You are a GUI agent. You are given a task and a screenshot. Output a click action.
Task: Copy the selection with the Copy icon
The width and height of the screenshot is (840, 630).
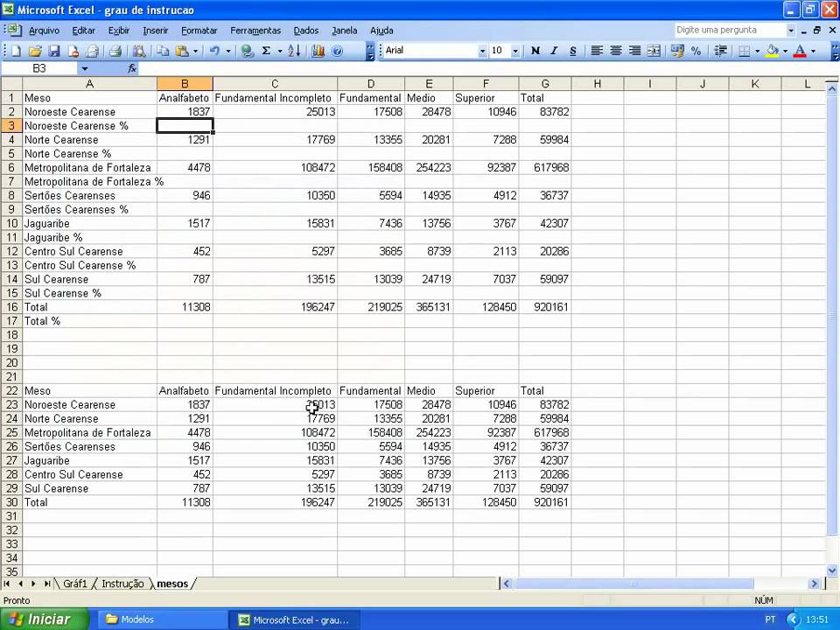[163, 51]
